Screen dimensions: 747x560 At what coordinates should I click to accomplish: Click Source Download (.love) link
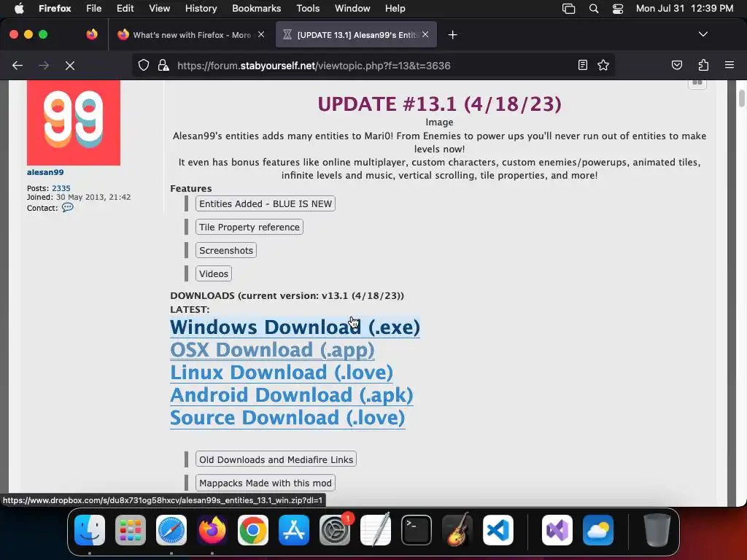click(287, 418)
